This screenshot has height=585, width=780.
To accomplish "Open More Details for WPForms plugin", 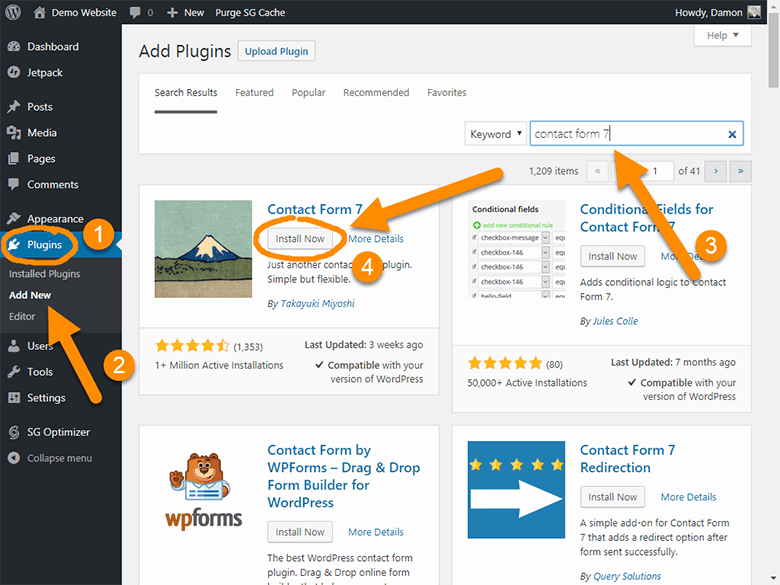I will (376, 532).
